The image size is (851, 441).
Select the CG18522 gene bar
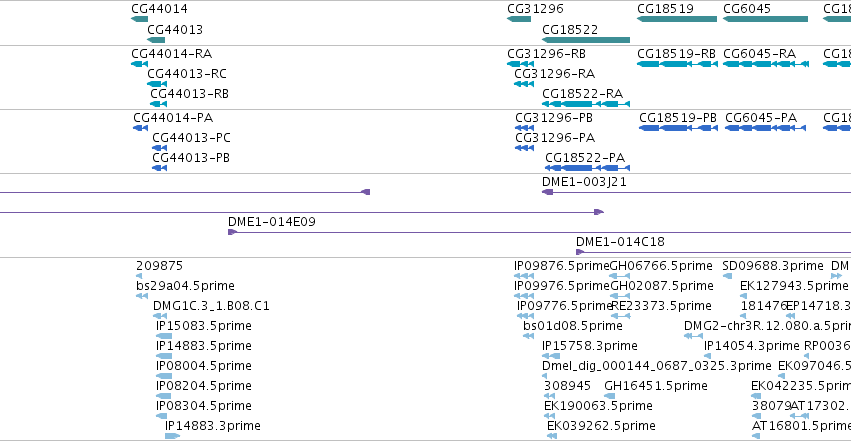[586, 40]
